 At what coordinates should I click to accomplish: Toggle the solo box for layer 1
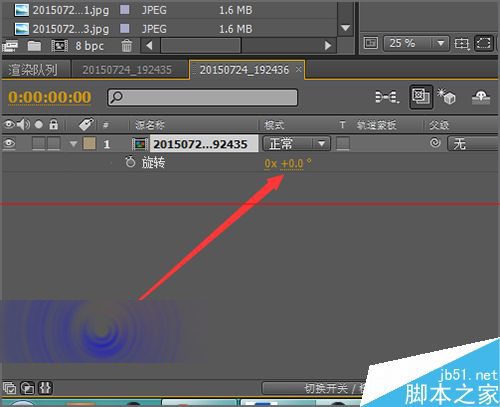(38, 144)
